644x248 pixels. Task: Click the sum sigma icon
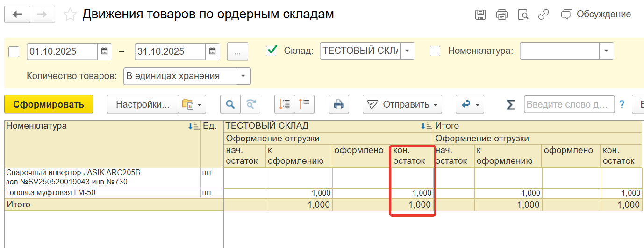[511, 105]
